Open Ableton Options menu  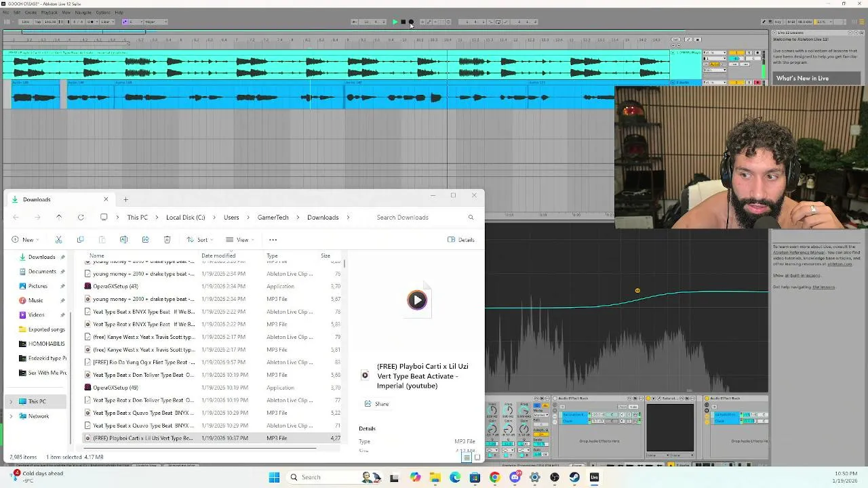pyautogui.click(x=103, y=12)
